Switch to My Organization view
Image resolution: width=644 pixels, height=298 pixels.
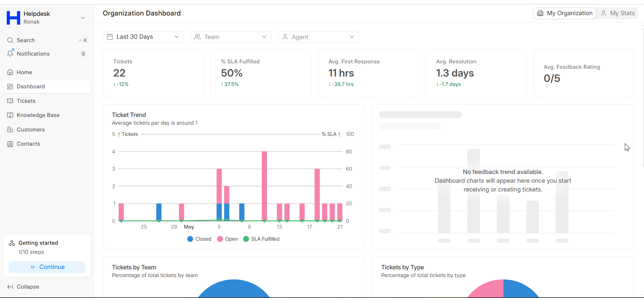(x=565, y=13)
